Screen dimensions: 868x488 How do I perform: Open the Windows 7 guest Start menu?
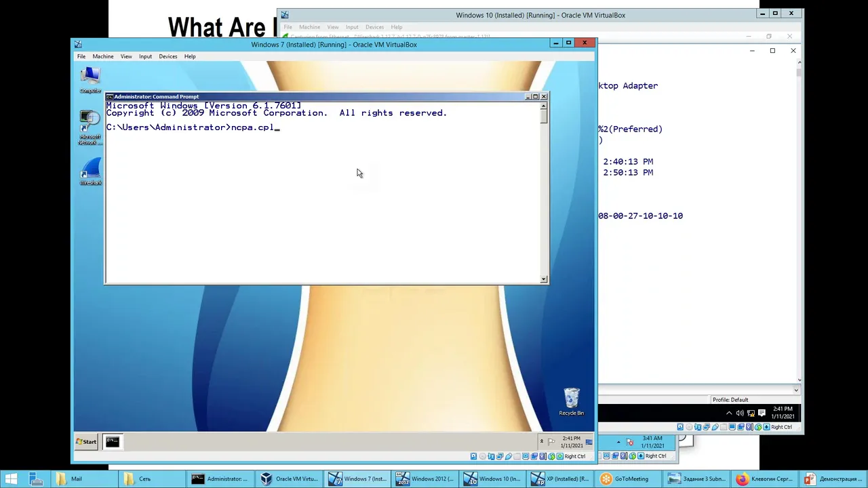[x=87, y=442]
